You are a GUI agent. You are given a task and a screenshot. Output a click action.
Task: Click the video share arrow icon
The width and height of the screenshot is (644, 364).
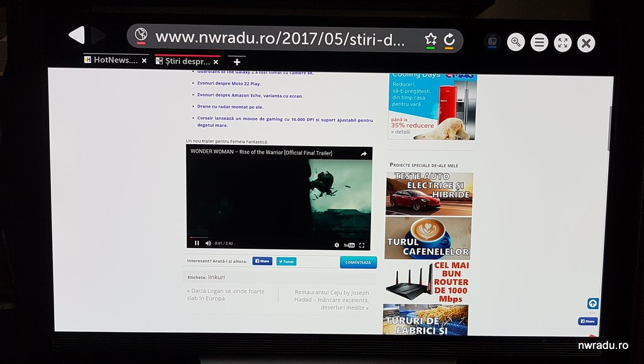[x=364, y=154]
